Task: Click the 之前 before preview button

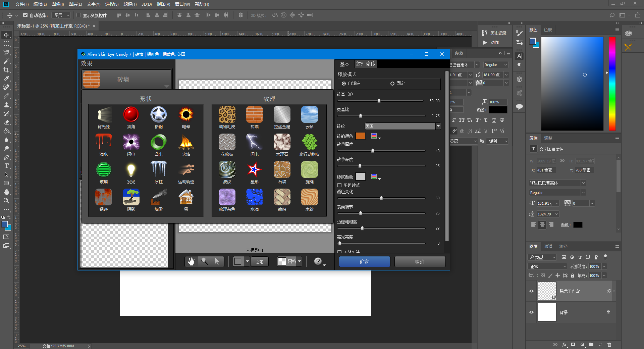Action: [x=260, y=261]
